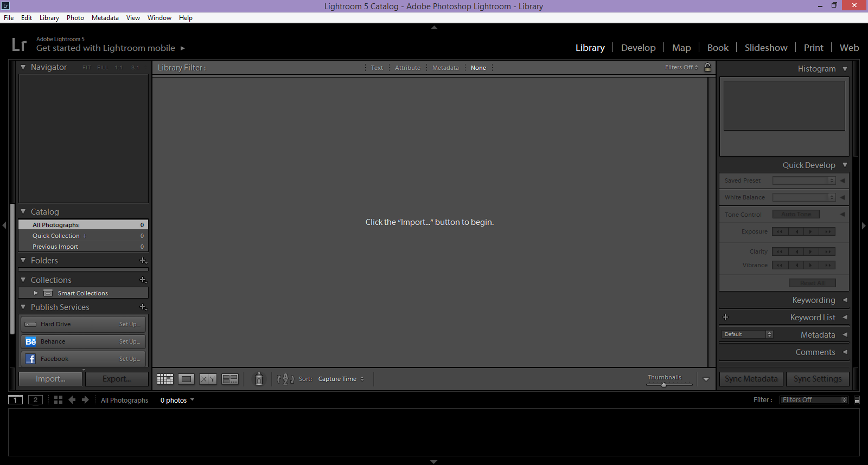The height and width of the screenshot is (465, 868).
Task: Toggle second window display button 2
Action: (x=35, y=400)
